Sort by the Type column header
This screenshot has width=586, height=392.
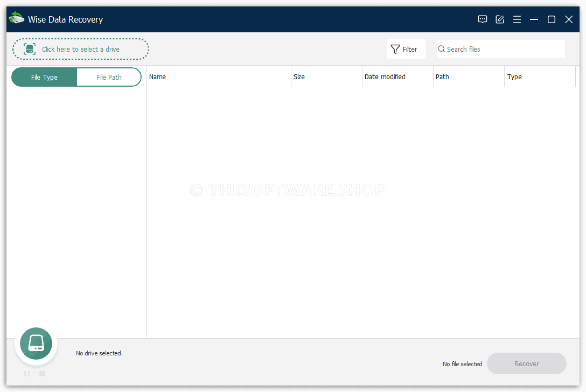(x=540, y=76)
